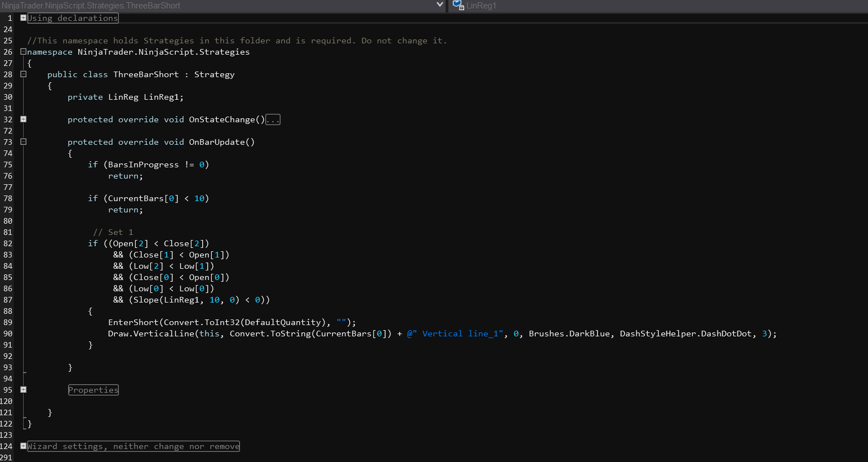Collapse the OnBarUpdate method on line 73
Viewport: 868px width, 462px height.
pos(23,141)
